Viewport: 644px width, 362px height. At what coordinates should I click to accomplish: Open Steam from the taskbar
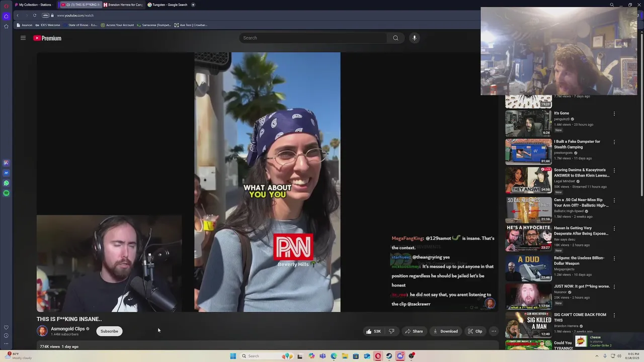(389, 356)
